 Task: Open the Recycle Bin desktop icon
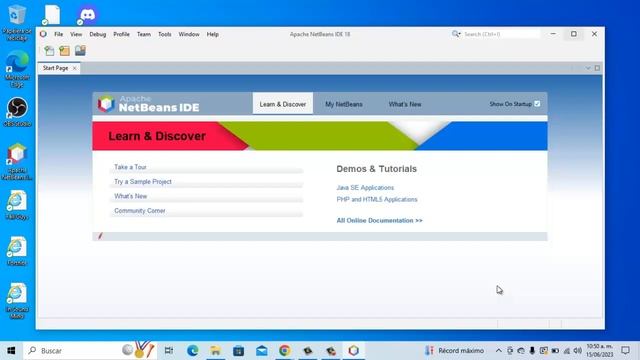pyautogui.click(x=17, y=22)
